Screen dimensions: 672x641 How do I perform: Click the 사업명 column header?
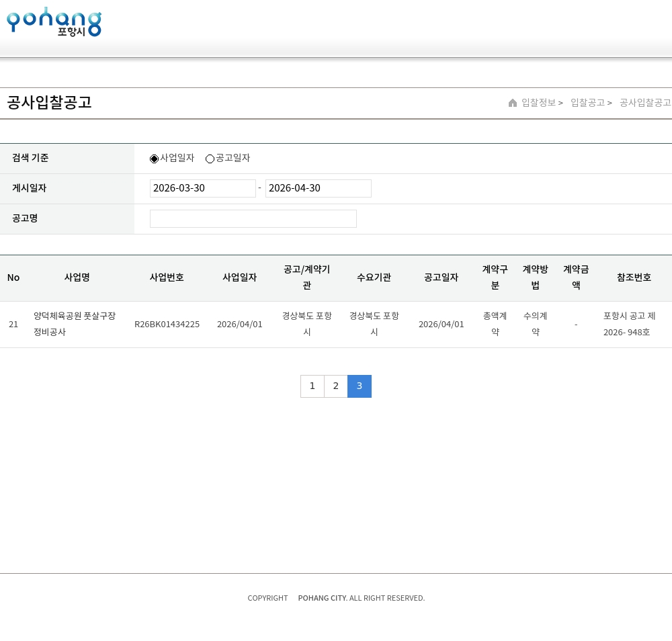point(77,277)
